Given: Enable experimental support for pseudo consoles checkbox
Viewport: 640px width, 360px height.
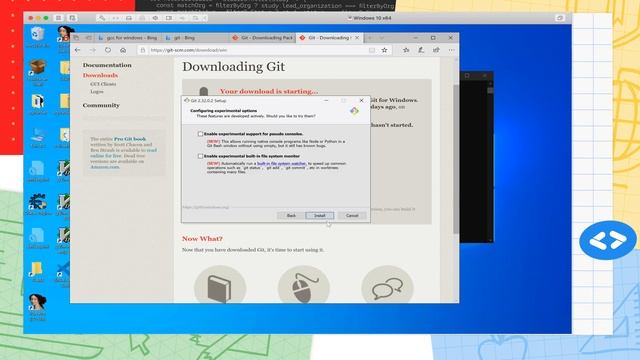Looking at the screenshot, I should click(x=200, y=134).
